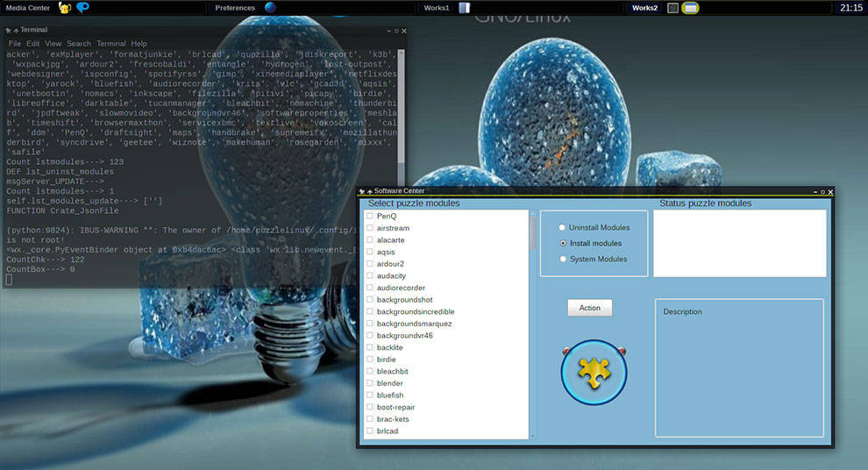The width and height of the screenshot is (868, 470).
Task: Select the System Modules radio button
Action: pyautogui.click(x=563, y=259)
